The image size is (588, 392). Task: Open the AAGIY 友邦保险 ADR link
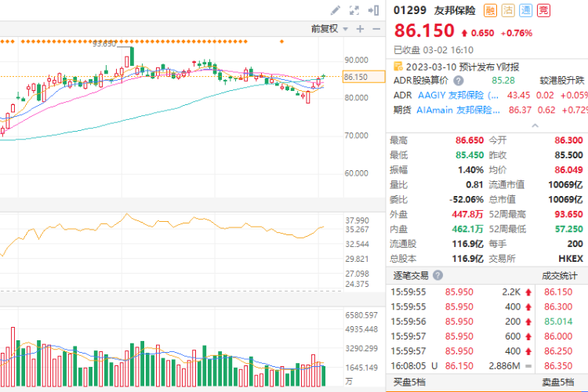click(x=457, y=95)
